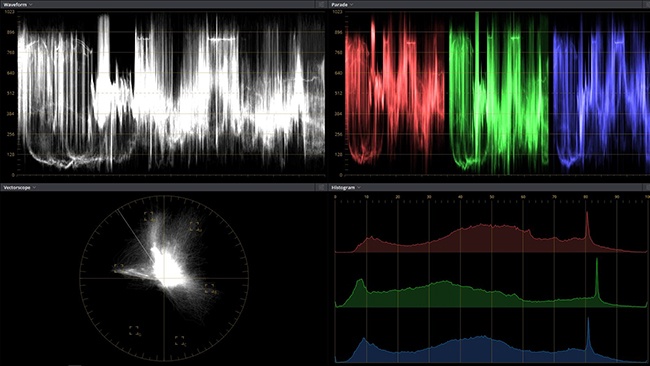Expand the Vectorscope scope type chevron

34,188
